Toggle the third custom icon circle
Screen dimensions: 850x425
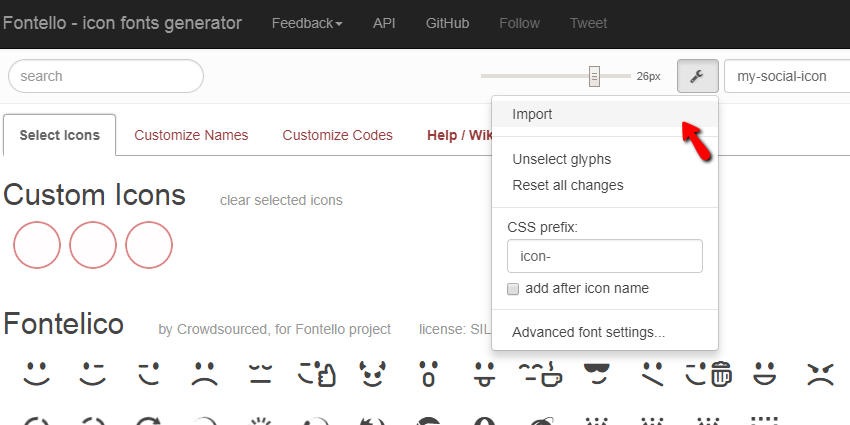pyautogui.click(x=149, y=245)
